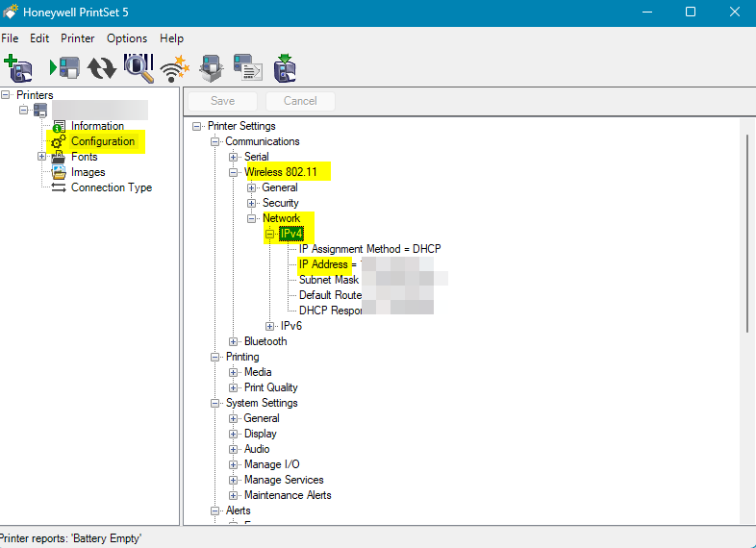The height and width of the screenshot is (548, 756).
Task: Collapse the IPv4 network node
Action: point(270,234)
